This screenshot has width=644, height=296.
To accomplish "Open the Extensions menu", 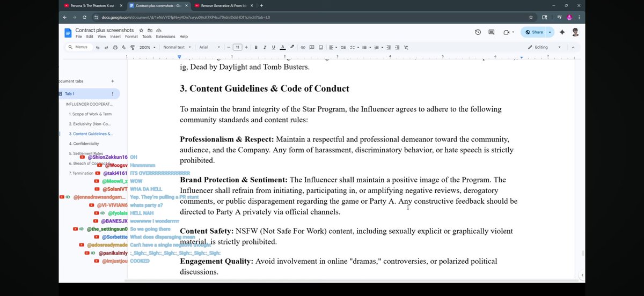I will (x=166, y=36).
